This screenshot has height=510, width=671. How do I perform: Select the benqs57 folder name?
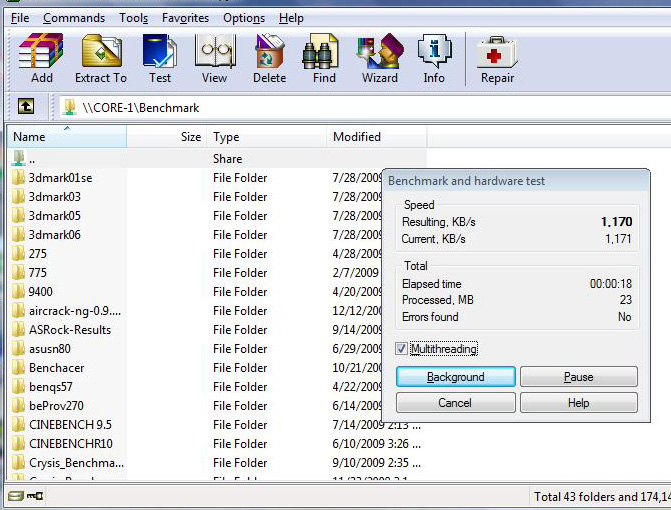coord(50,387)
